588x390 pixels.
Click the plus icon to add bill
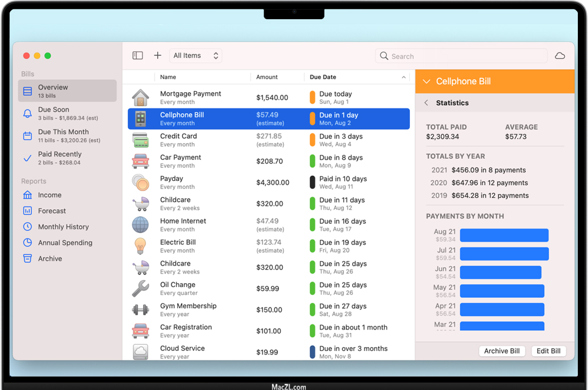tap(158, 55)
